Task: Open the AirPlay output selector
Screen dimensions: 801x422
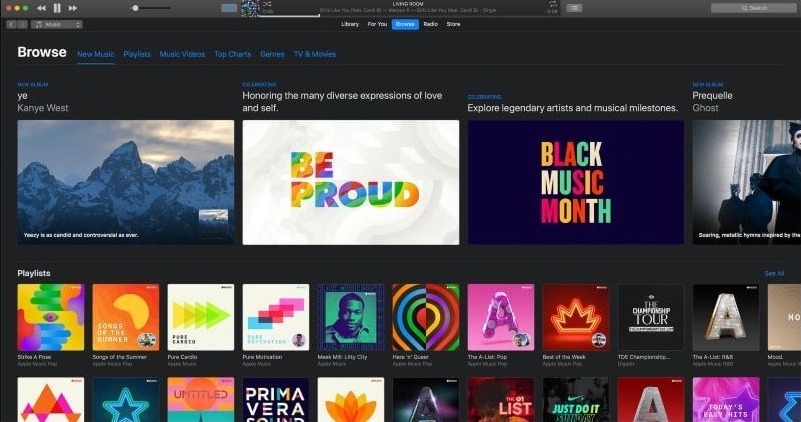Action: click(x=229, y=8)
